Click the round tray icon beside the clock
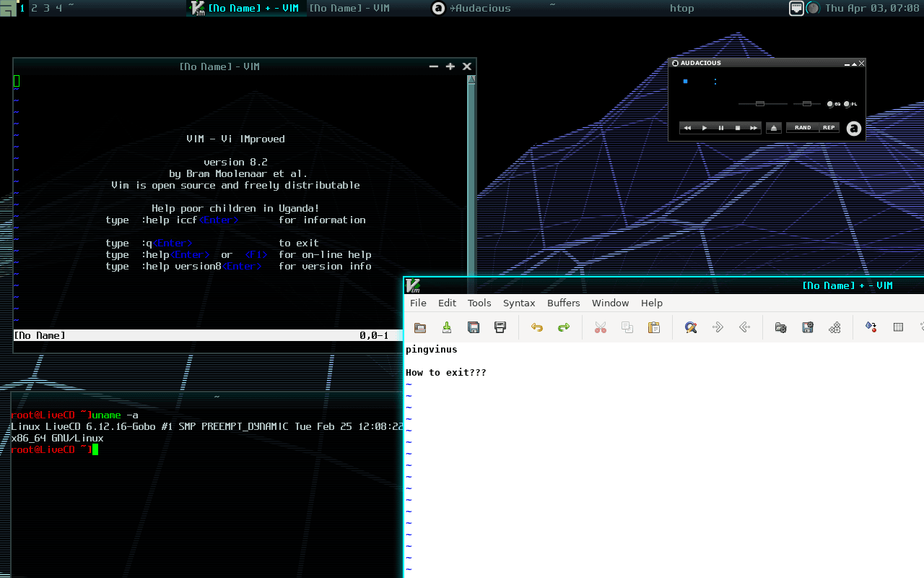The height and width of the screenshot is (578, 924). tap(813, 8)
